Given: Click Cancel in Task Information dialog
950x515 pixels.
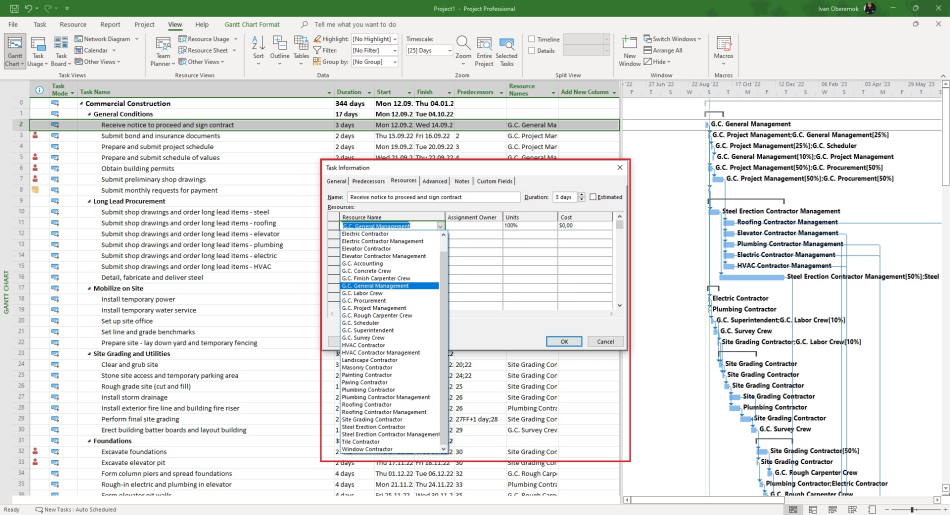Looking at the screenshot, I should (605, 342).
